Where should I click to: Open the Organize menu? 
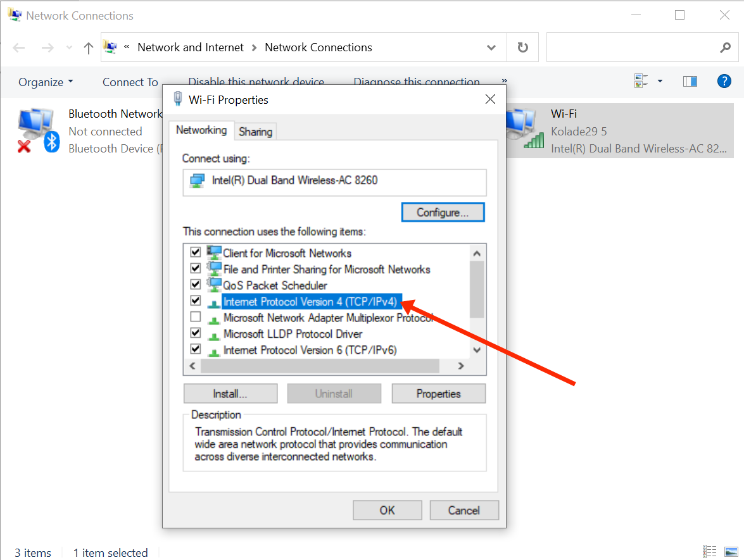coord(46,82)
